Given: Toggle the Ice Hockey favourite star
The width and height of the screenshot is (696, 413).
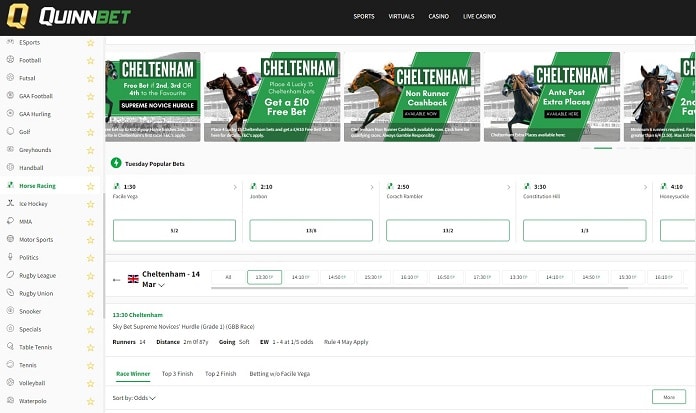Looking at the screenshot, I should coord(91,204).
